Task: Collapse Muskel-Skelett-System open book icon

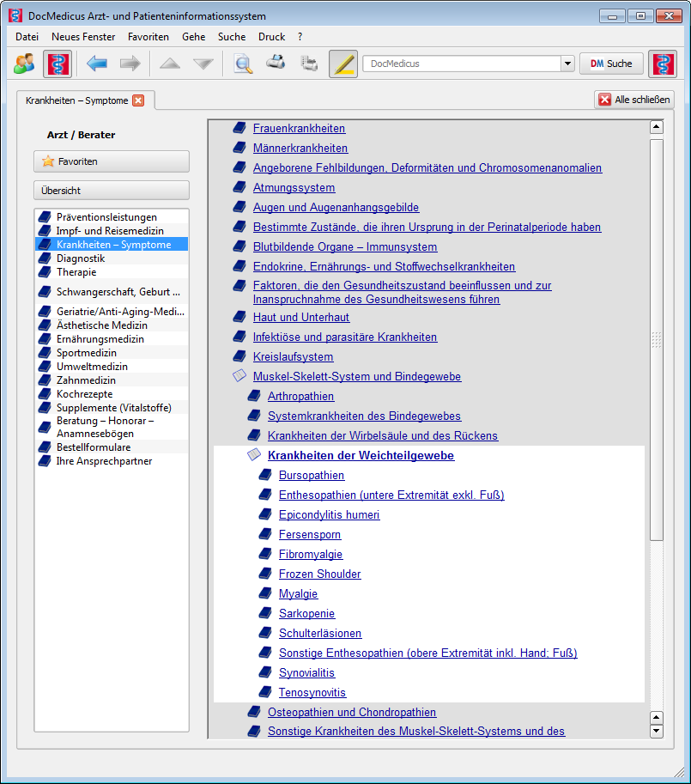Action: click(x=239, y=375)
